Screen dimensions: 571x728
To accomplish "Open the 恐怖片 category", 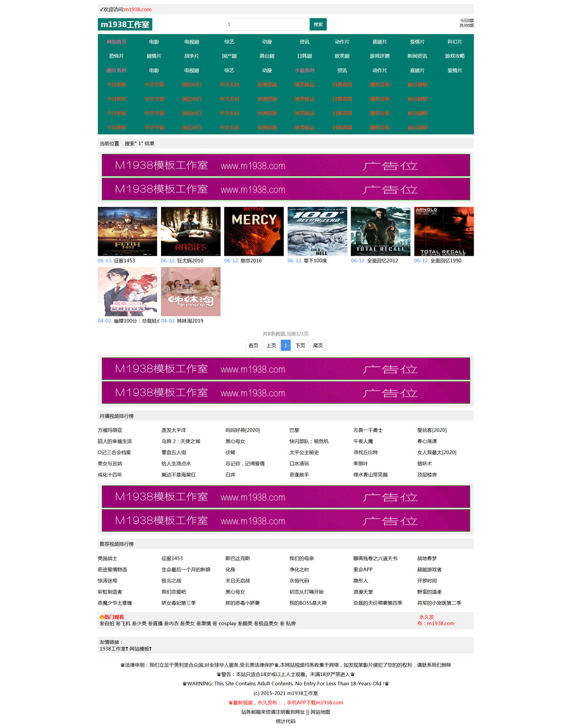I will click(x=116, y=56).
